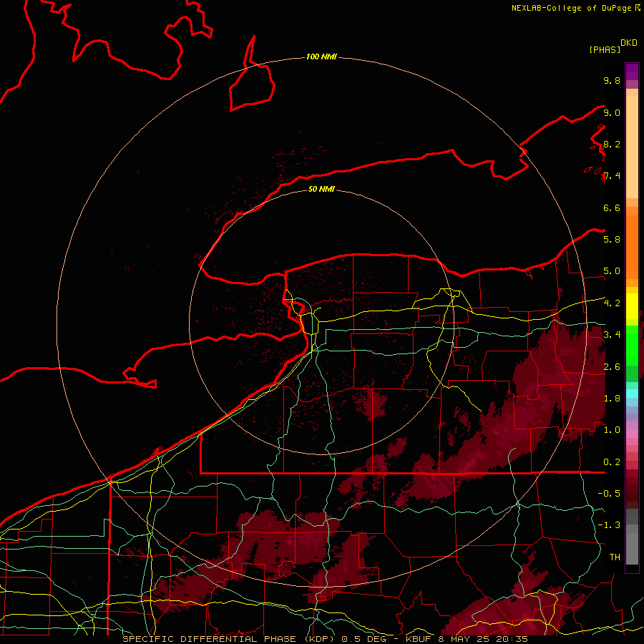Click the 100 NMI range ring label

coord(321,57)
